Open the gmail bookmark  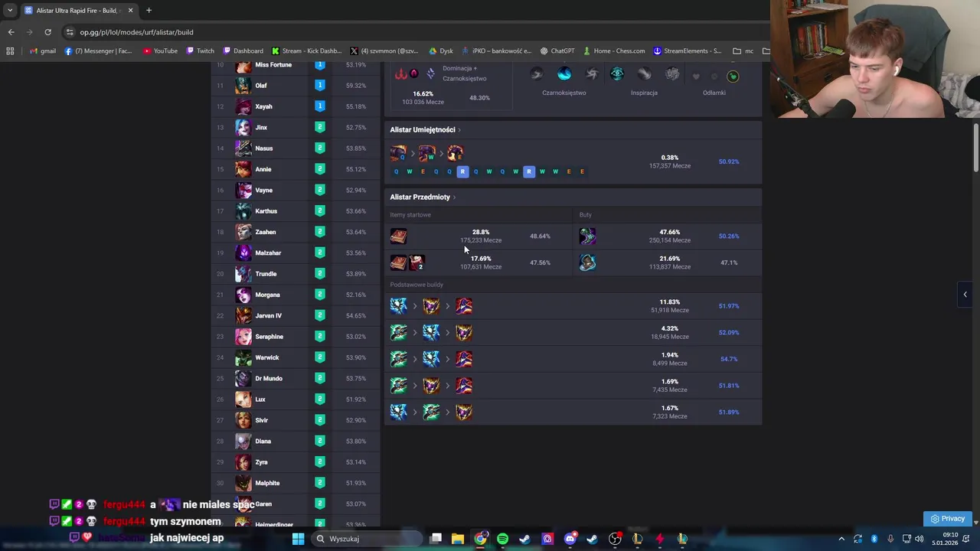point(43,51)
